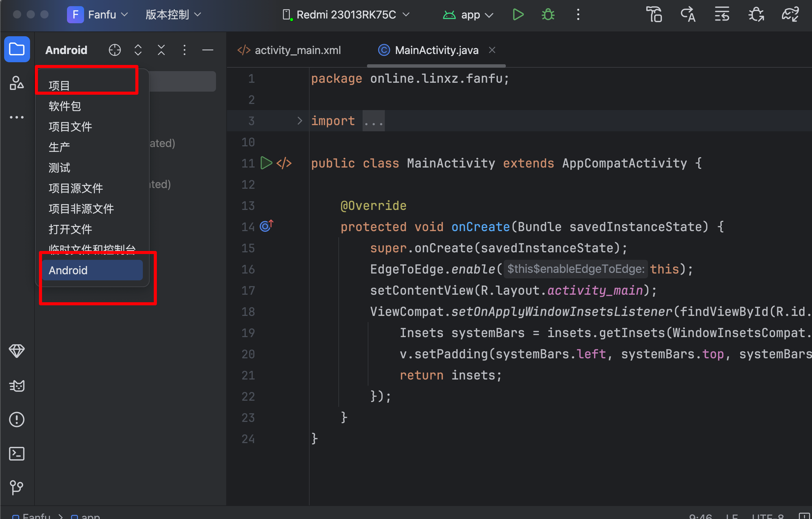Image resolution: width=812 pixels, height=519 pixels.
Task: Open the Project tool window folder icon
Action: click(17, 49)
